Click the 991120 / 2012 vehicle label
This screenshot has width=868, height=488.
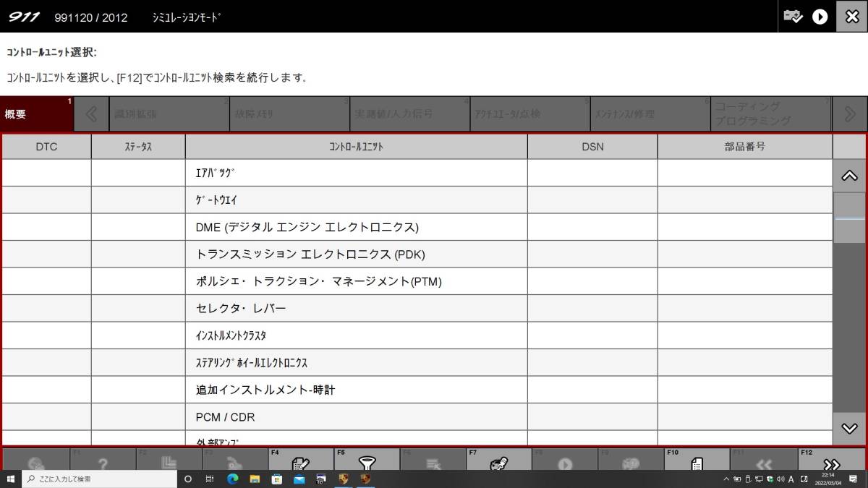tap(90, 17)
